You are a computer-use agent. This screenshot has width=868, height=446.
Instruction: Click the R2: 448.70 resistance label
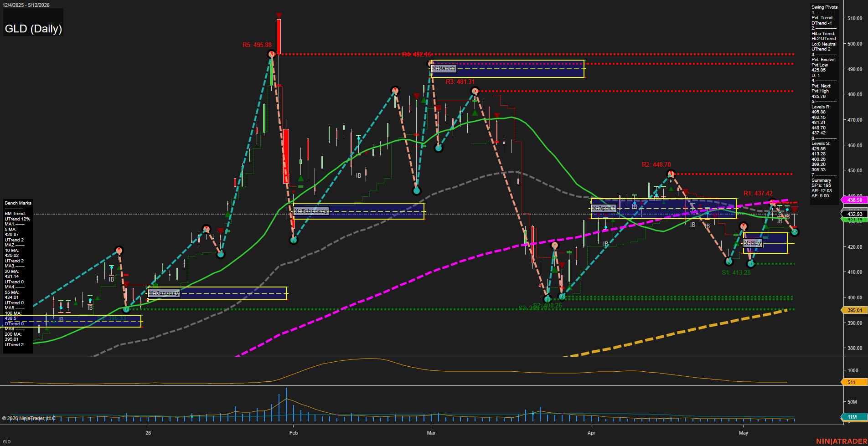(x=656, y=165)
